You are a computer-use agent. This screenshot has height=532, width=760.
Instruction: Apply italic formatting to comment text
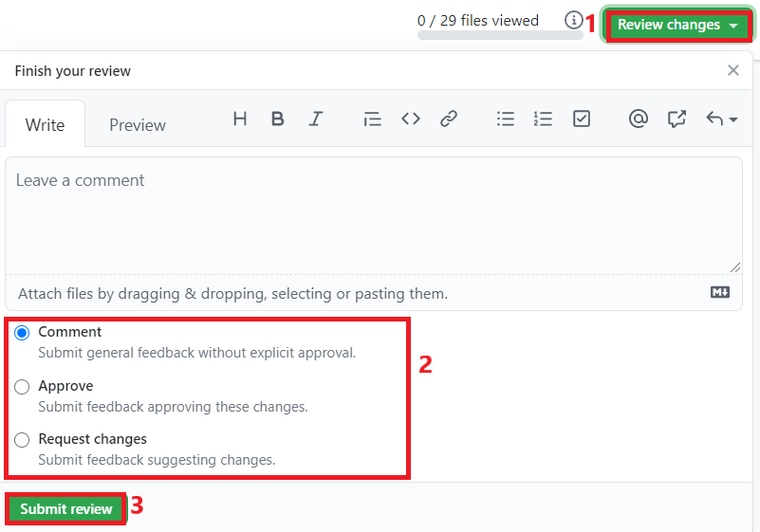click(316, 119)
